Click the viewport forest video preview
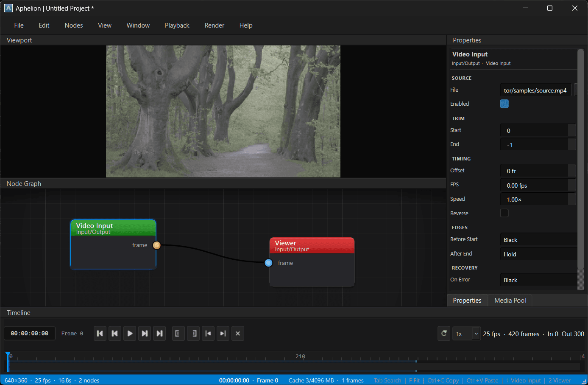The image size is (588, 385). pyautogui.click(x=223, y=111)
